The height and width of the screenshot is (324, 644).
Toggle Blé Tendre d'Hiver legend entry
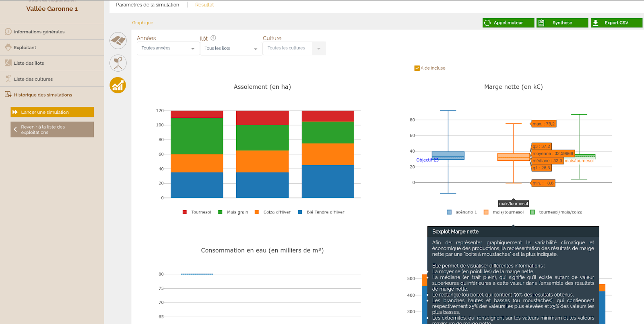[x=321, y=212]
